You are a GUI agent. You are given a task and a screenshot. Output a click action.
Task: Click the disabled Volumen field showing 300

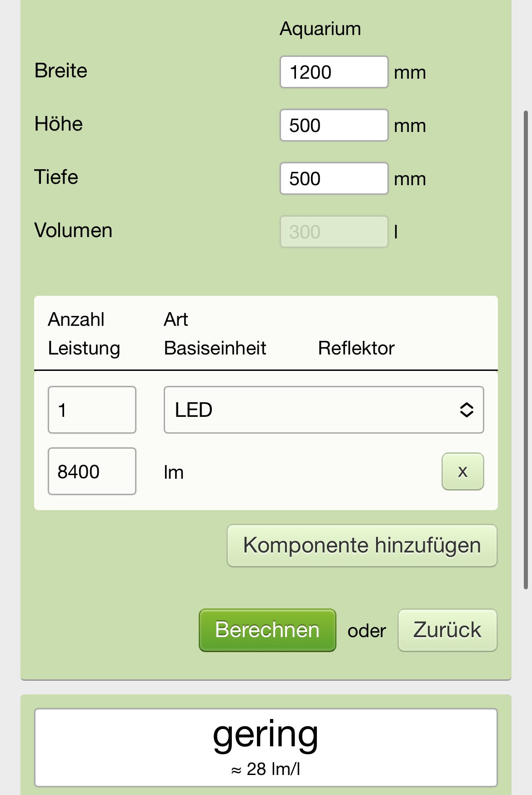click(x=334, y=232)
